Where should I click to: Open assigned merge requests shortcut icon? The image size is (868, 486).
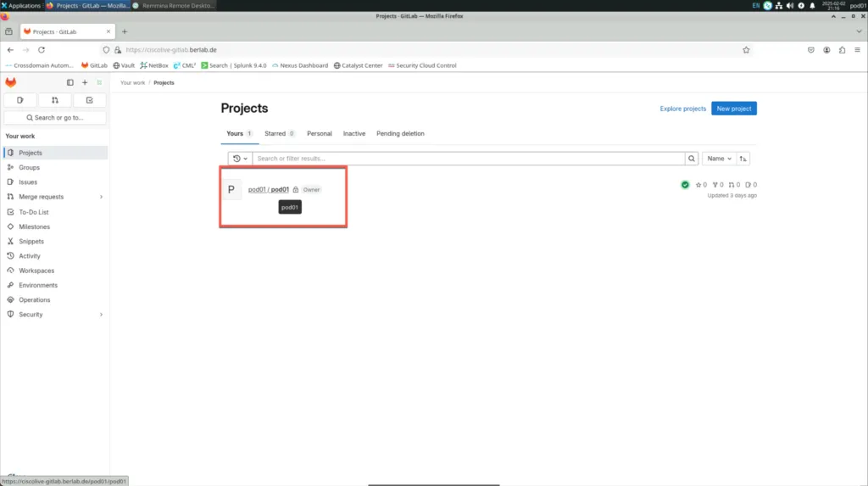55,100
